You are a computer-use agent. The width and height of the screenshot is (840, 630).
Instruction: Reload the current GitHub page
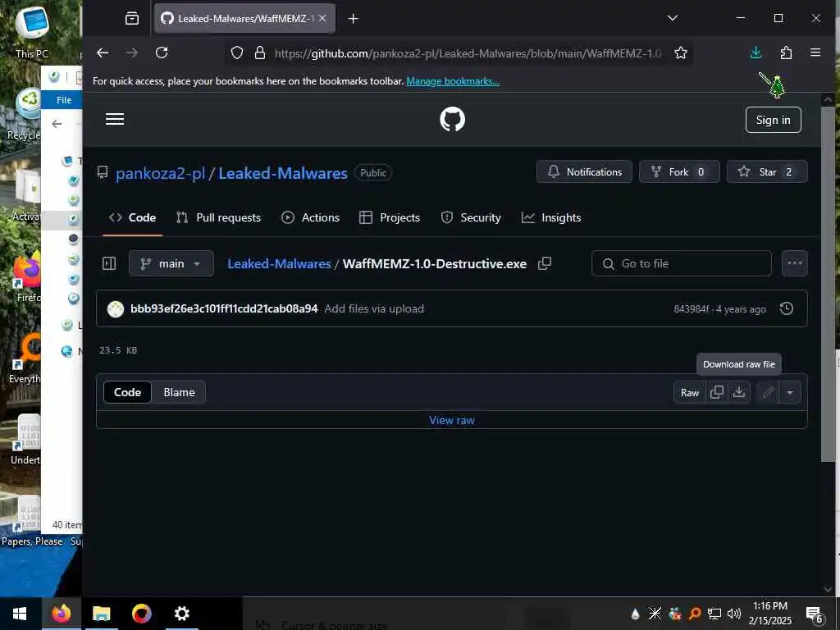(162, 52)
